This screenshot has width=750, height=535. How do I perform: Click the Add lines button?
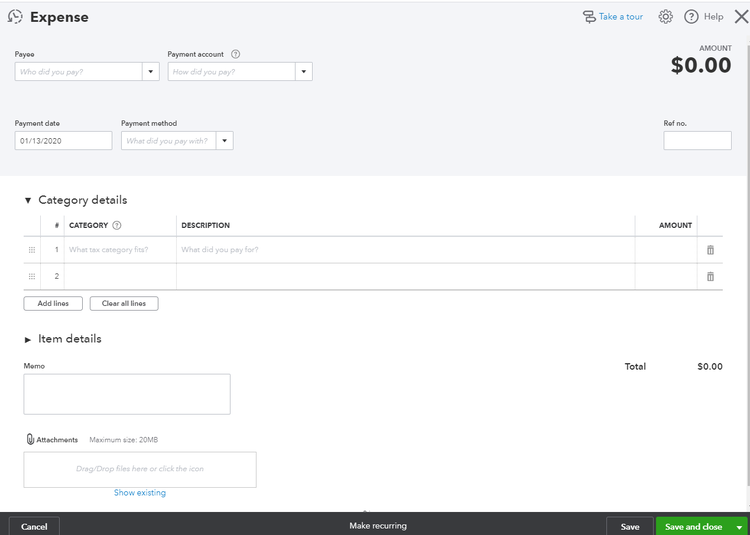pyautogui.click(x=53, y=304)
